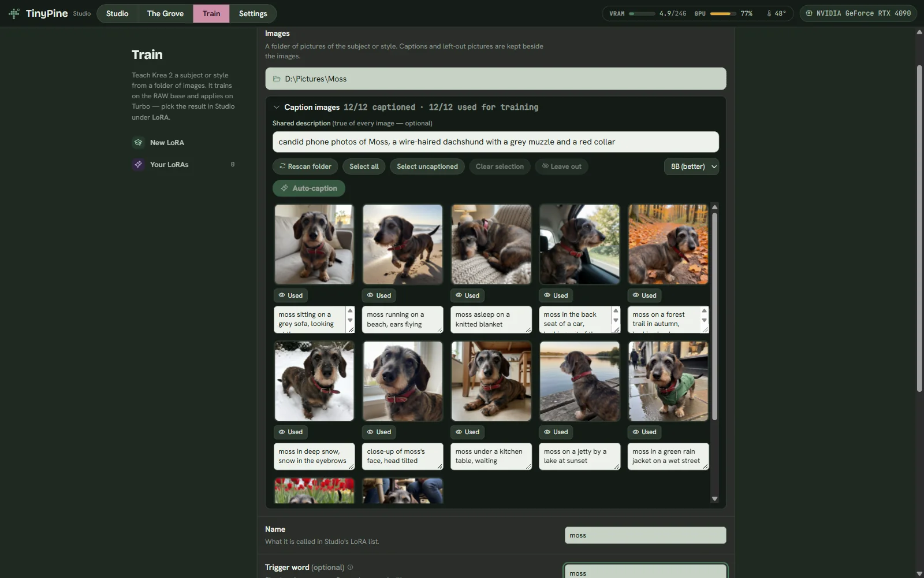
Task: Toggle Used on the deep snow photo
Action: pos(290,432)
